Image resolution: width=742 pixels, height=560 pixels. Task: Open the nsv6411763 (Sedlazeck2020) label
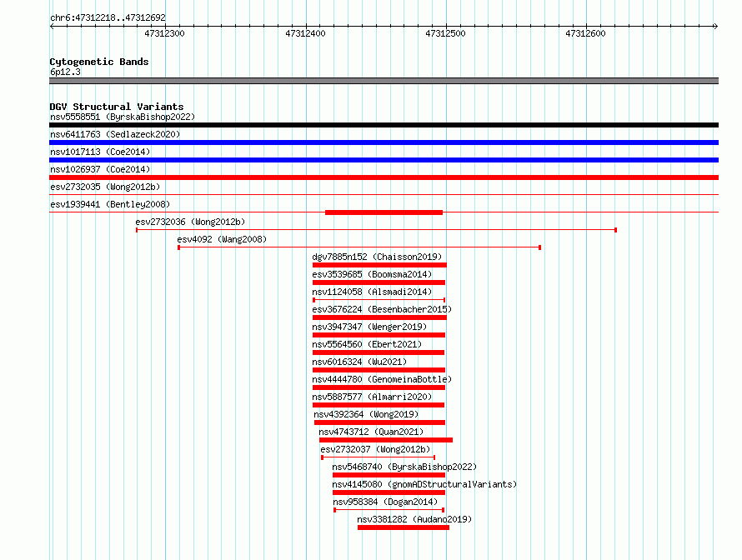pyautogui.click(x=115, y=134)
